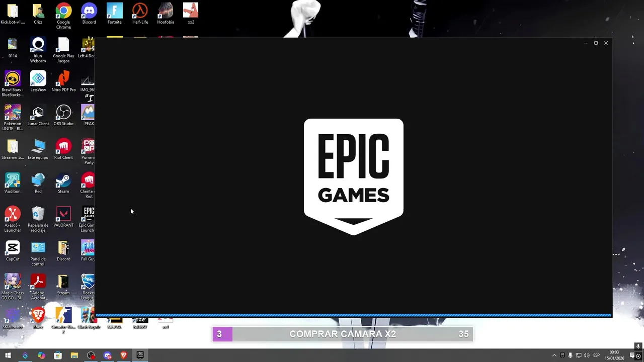Viewport: 644px width, 362px height.
Task: Click Epic Games tray icon
Action: [562, 355]
